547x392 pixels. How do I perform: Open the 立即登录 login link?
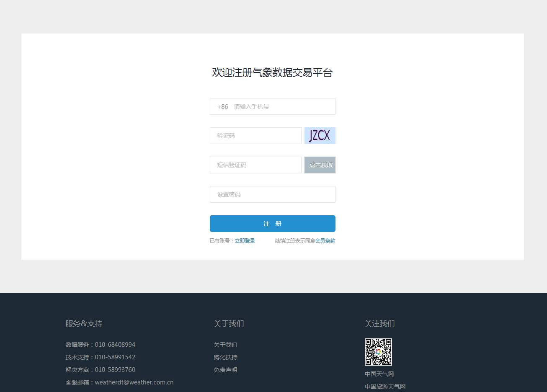(x=245, y=241)
